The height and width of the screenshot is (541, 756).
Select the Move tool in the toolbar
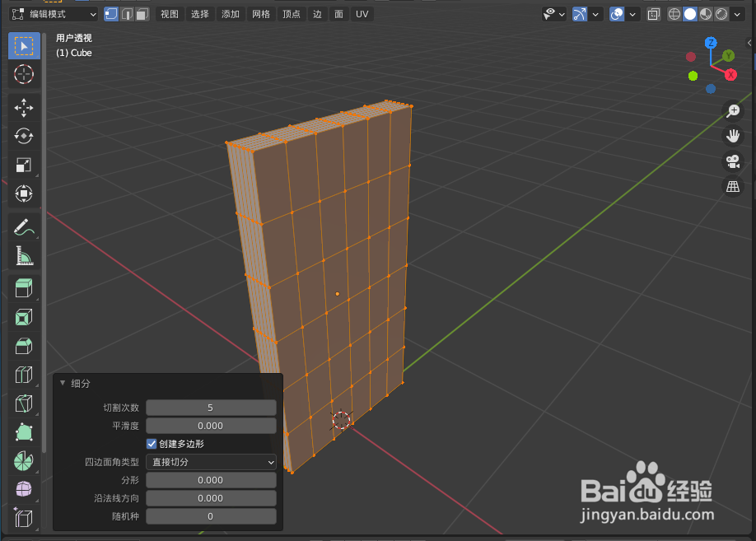click(23, 107)
